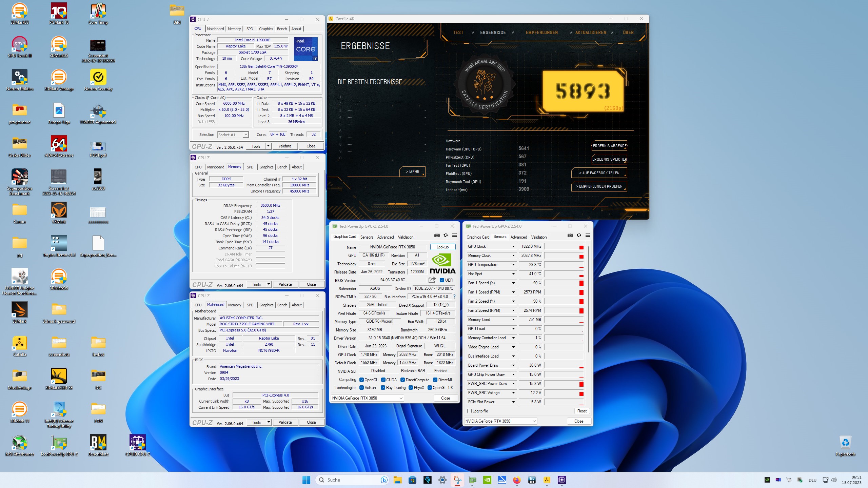Switch to the Bench tab in CPU-Z CPU window
The width and height of the screenshot is (868, 488).
pyautogui.click(x=282, y=29)
